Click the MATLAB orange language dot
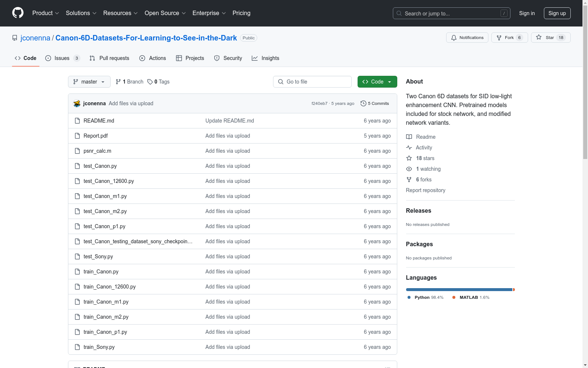588x368 pixels. [454, 297]
